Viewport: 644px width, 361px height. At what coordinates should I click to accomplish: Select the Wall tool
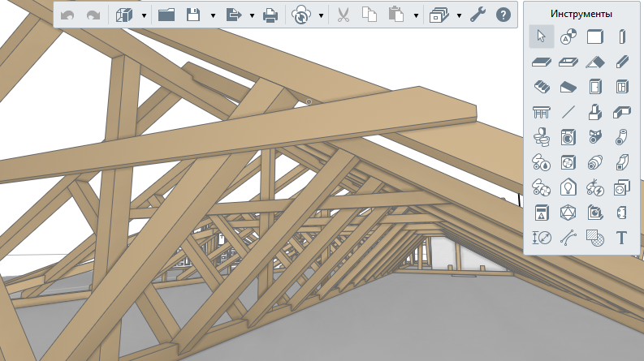point(595,37)
